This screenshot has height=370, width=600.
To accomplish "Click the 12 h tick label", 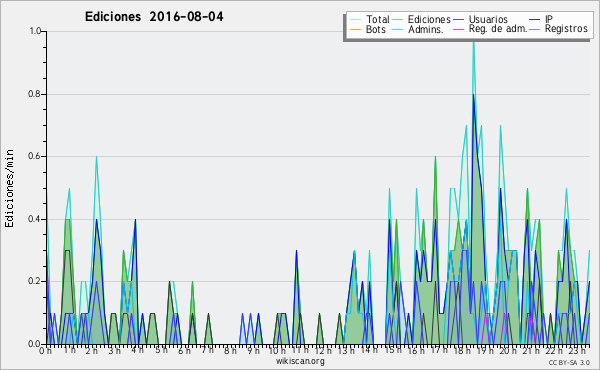I will coord(323,351).
